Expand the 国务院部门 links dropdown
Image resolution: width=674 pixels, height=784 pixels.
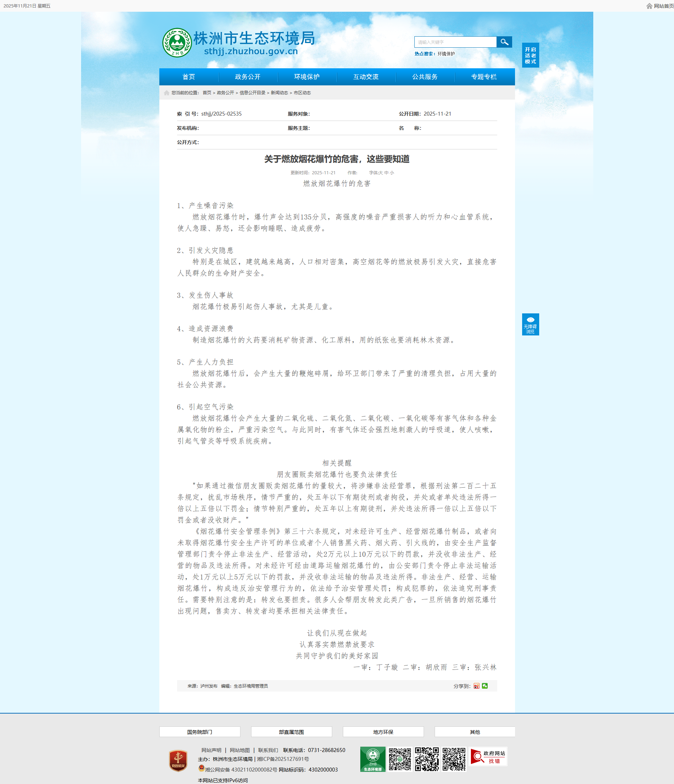tap(200, 732)
